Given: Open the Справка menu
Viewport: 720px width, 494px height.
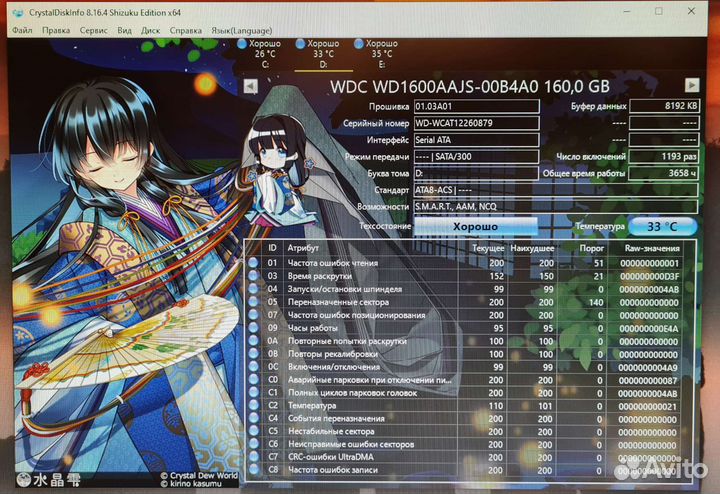Looking at the screenshot, I should 186,30.
